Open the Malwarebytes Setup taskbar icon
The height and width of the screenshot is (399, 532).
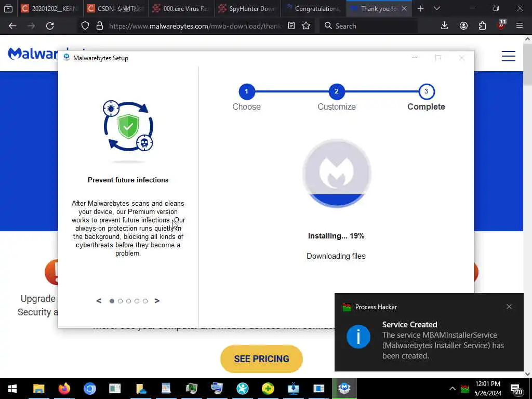pyautogui.click(x=344, y=389)
